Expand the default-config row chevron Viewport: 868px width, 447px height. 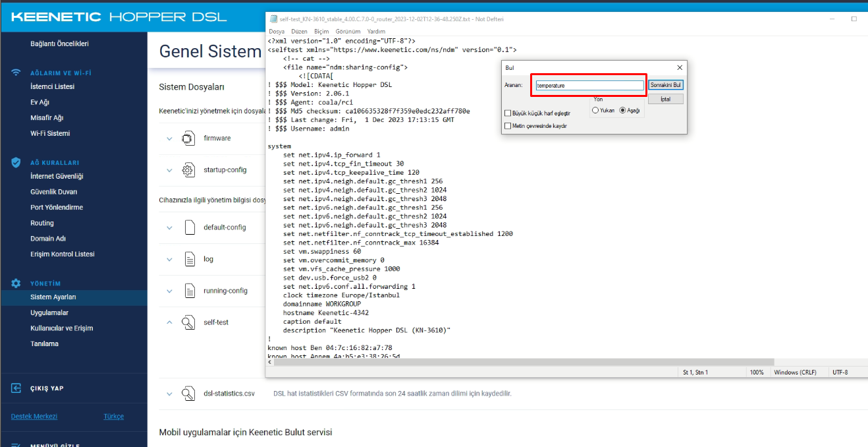169,227
